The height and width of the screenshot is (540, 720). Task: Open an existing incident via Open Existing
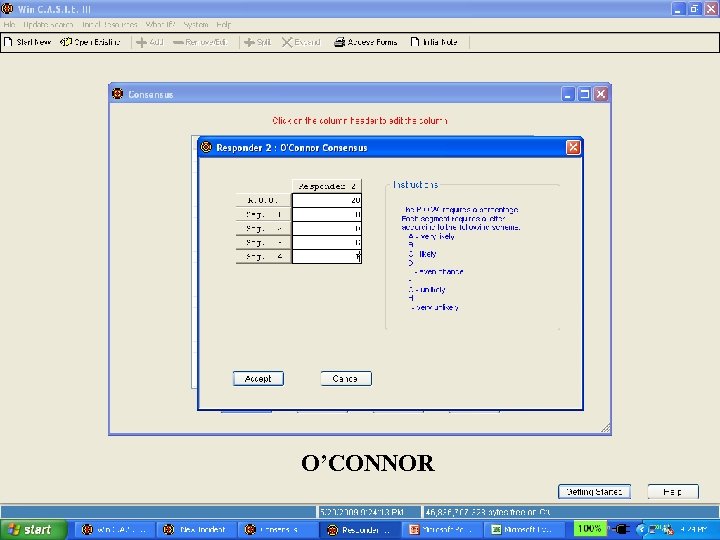click(x=90, y=42)
